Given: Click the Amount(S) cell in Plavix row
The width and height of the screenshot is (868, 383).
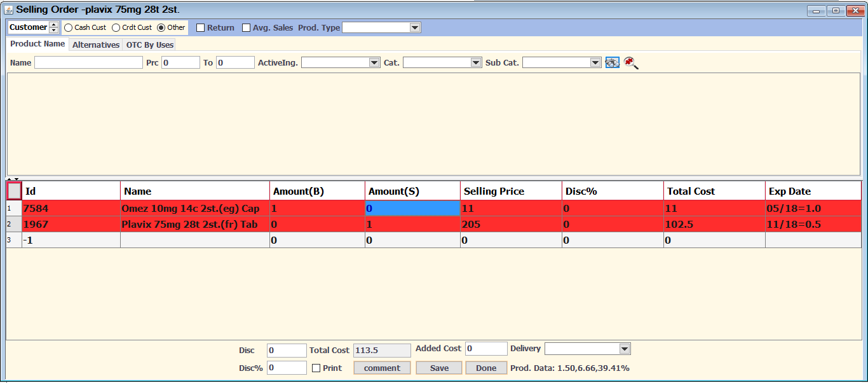Looking at the screenshot, I should 413,224.
